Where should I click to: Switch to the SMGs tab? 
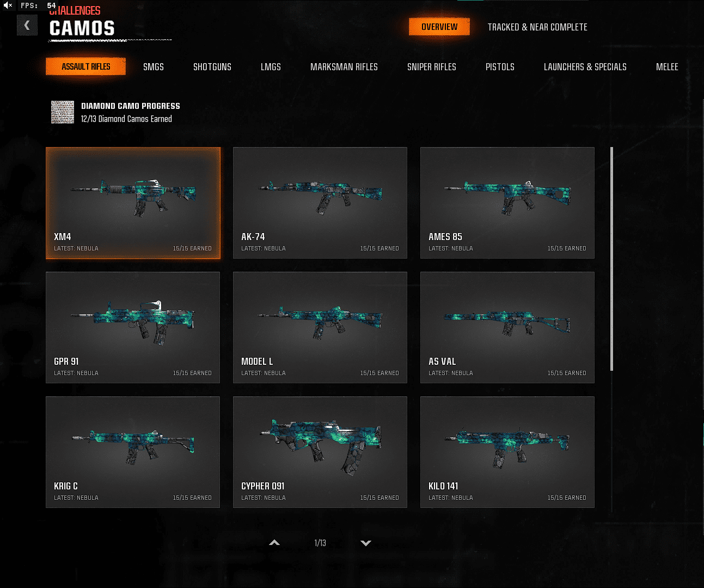coord(153,67)
